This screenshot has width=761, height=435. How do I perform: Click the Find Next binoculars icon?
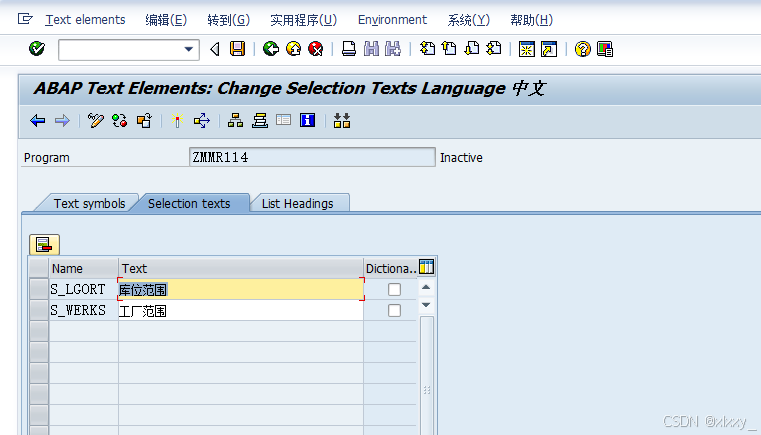(x=393, y=49)
